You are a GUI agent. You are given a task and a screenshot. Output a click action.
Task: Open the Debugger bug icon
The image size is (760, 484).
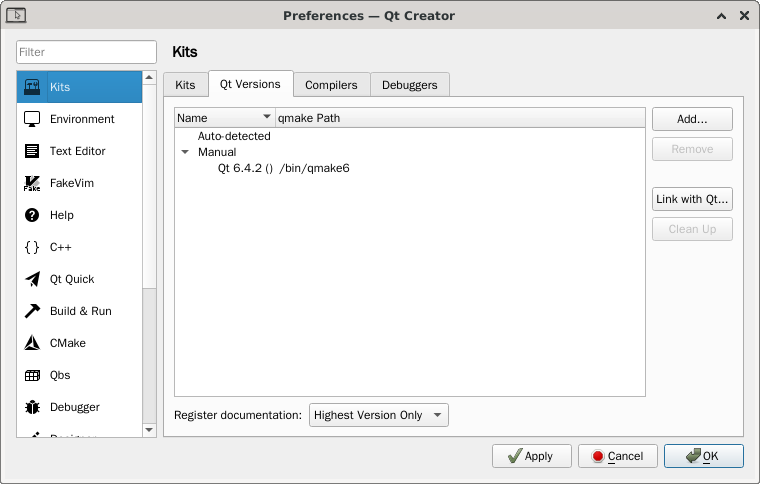coord(32,407)
